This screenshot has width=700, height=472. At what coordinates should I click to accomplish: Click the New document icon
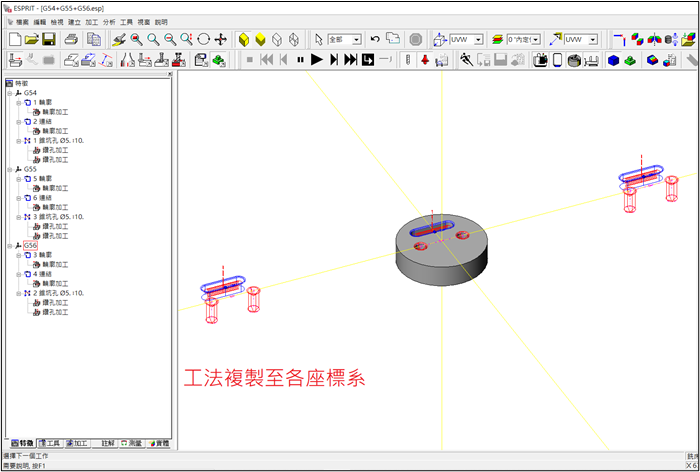(x=14, y=39)
